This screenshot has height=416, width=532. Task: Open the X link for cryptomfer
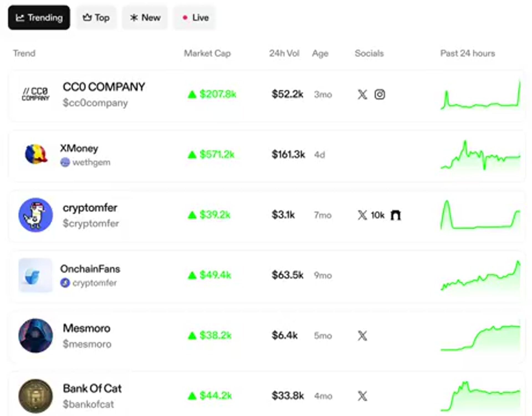pyautogui.click(x=362, y=215)
